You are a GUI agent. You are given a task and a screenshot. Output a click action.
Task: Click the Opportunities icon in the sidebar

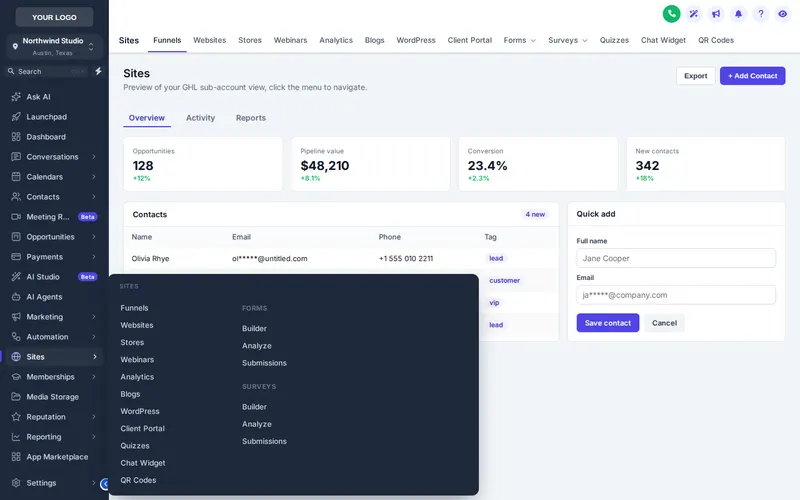[16, 237]
